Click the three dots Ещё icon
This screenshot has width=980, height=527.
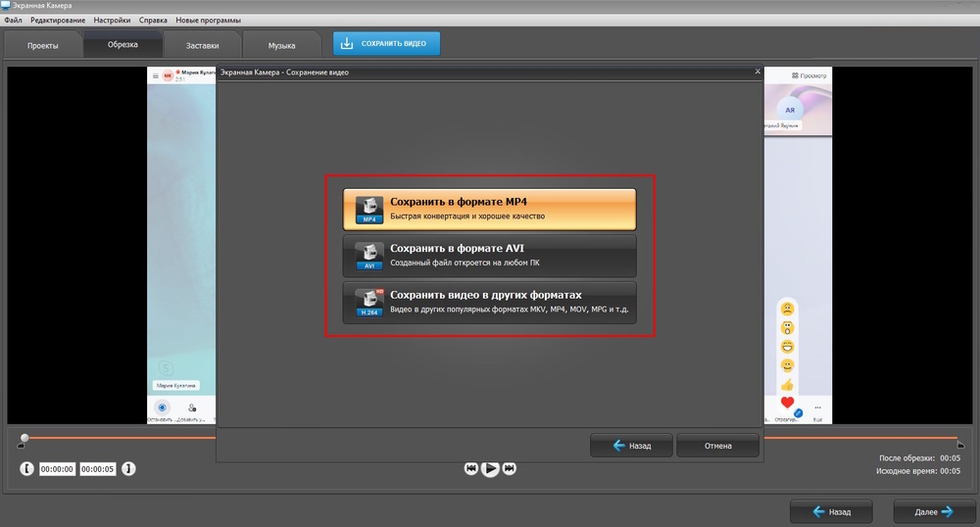[817, 407]
